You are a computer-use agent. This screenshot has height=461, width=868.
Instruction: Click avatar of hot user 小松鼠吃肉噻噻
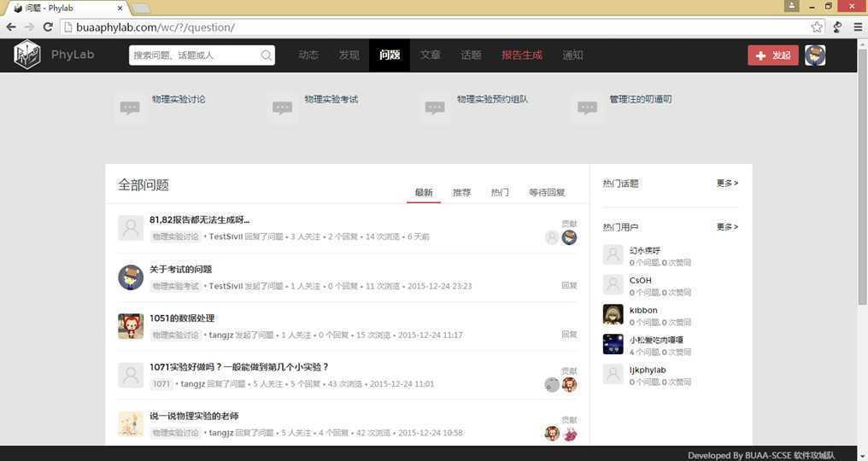click(x=613, y=344)
